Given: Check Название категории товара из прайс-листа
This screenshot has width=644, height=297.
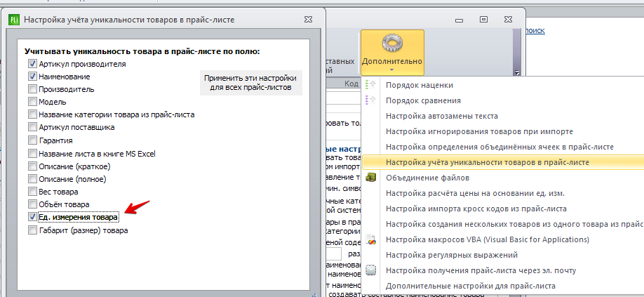Looking at the screenshot, I should 32,114.
